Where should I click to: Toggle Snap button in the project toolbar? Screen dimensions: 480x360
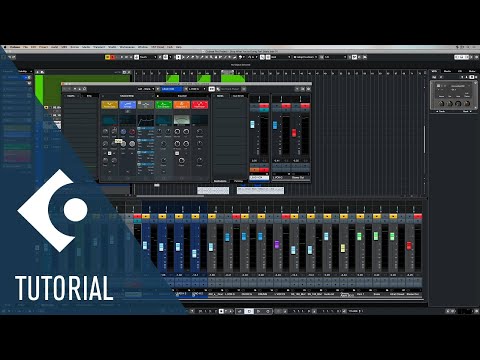click(262, 57)
